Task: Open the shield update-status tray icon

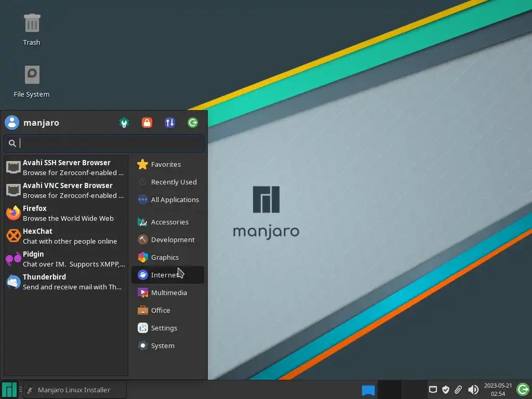Action: click(x=446, y=390)
